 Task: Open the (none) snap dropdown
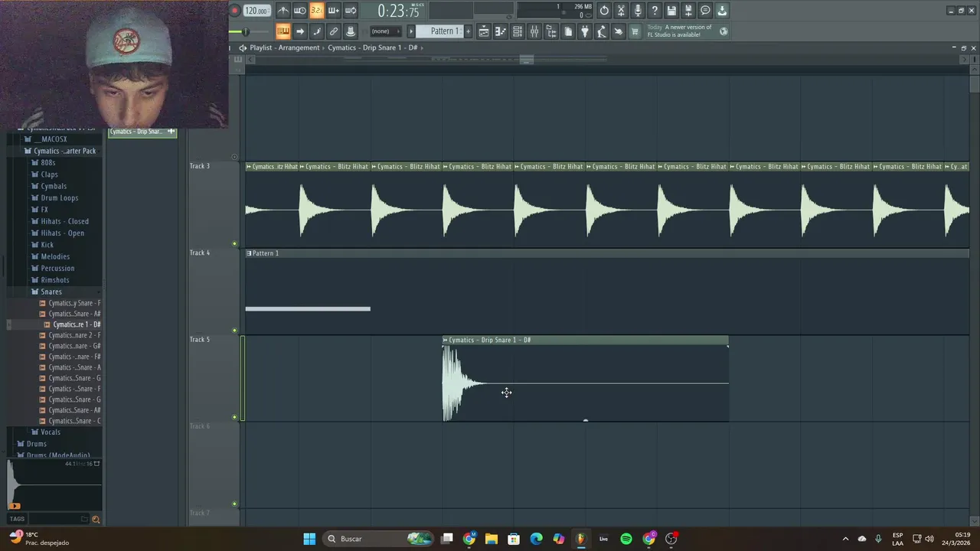coord(384,31)
